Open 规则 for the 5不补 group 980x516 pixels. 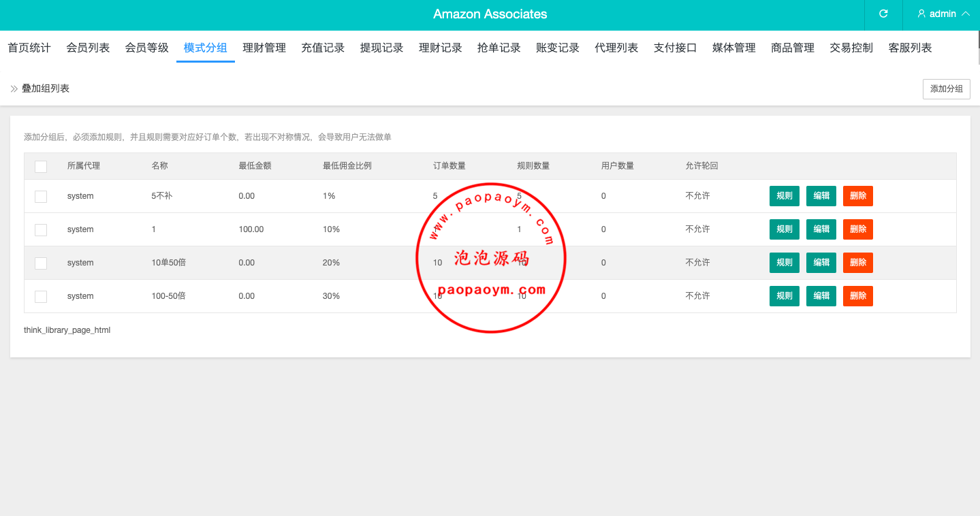tap(785, 196)
